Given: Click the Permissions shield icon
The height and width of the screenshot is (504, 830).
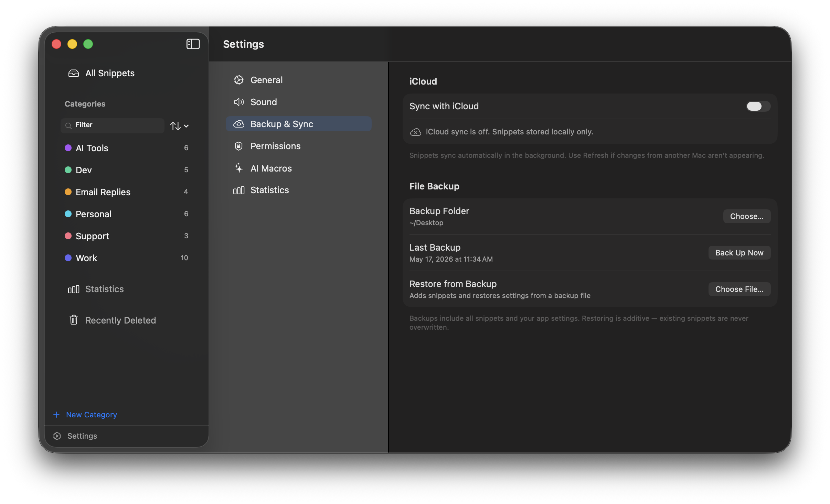Looking at the screenshot, I should [238, 146].
